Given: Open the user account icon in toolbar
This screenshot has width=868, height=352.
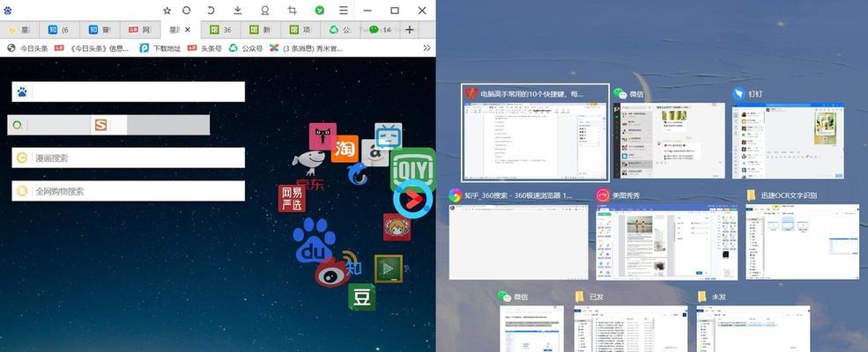Looking at the screenshot, I should (x=264, y=11).
